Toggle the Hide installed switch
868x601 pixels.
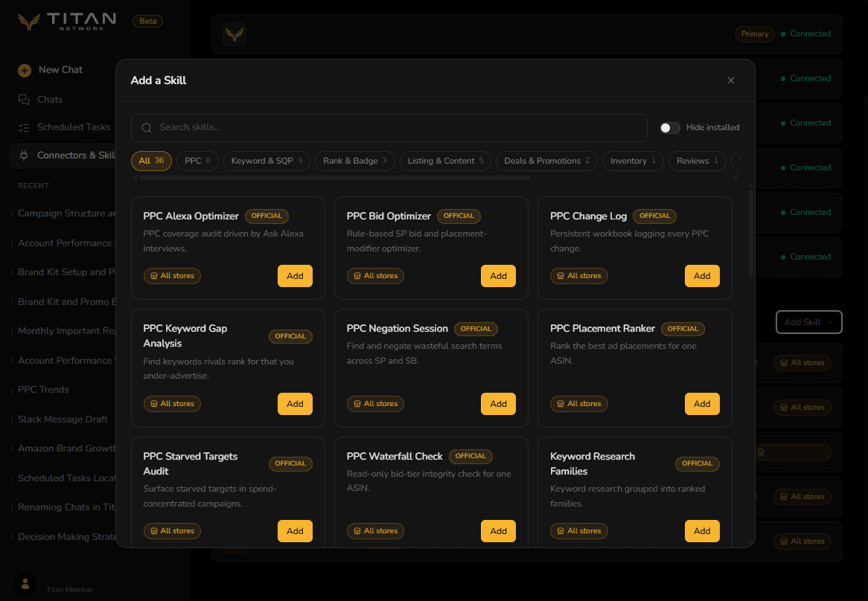pos(669,128)
